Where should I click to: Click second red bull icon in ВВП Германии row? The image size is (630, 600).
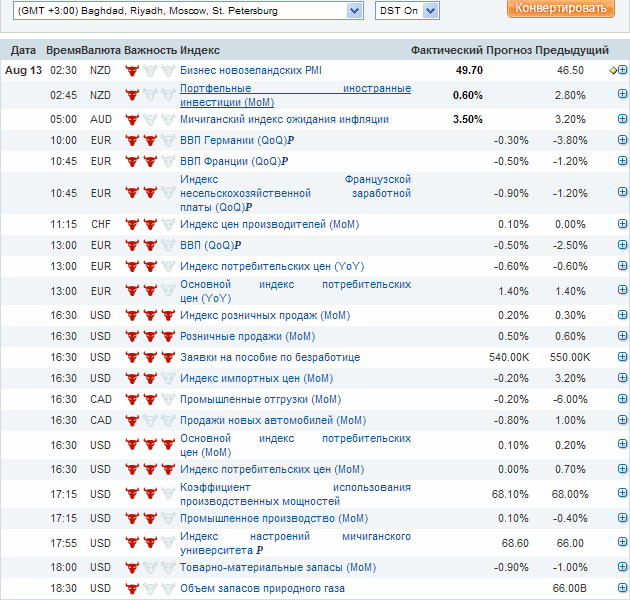tap(150, 141)
